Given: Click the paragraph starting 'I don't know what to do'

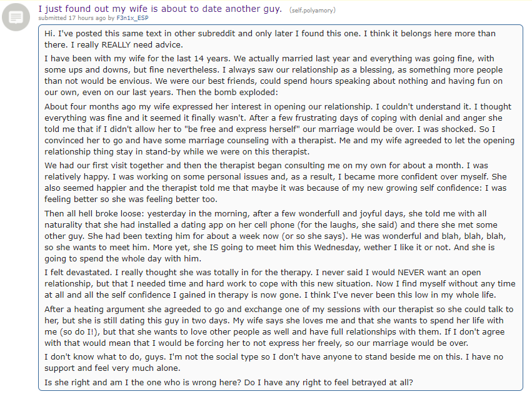Looking at the screenshot, I should pos(274,363).
